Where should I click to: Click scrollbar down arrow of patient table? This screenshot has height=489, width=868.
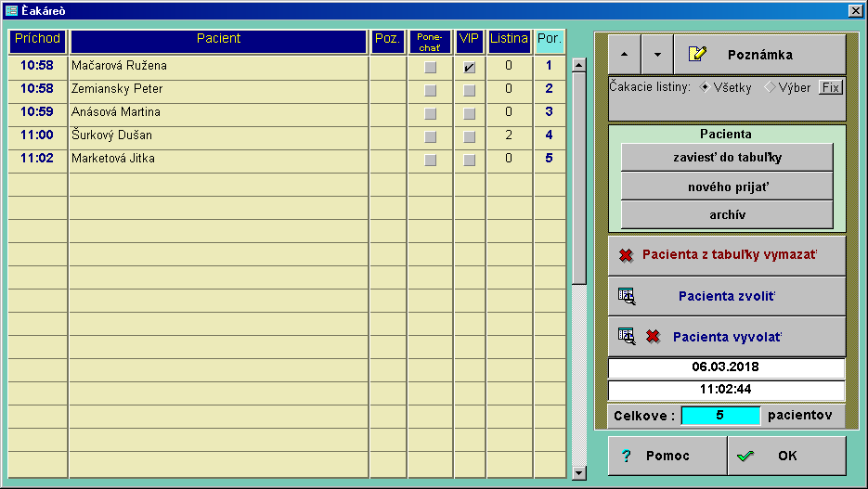[x=579, y=473]
